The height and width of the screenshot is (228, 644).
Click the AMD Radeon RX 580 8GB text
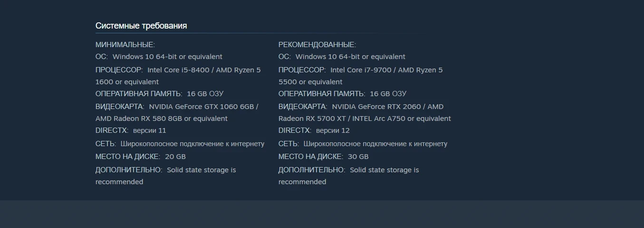[139, 119]
